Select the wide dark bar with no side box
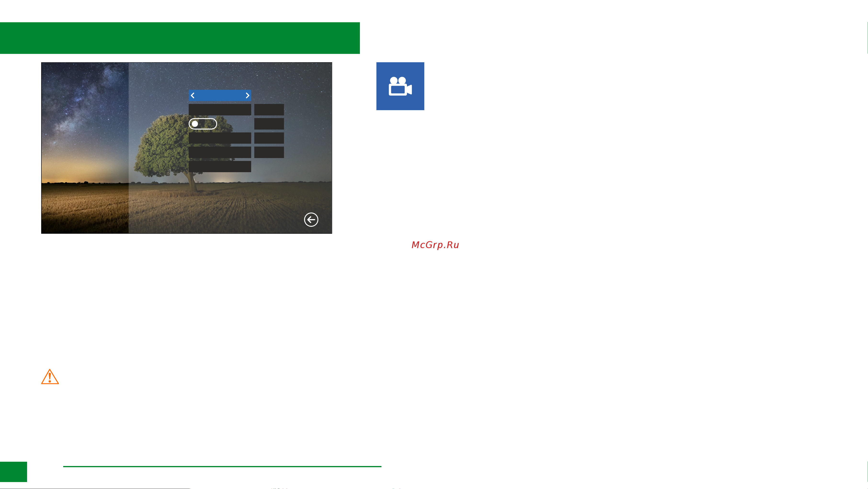Screen dimensions: 868x489 point(220,166)
